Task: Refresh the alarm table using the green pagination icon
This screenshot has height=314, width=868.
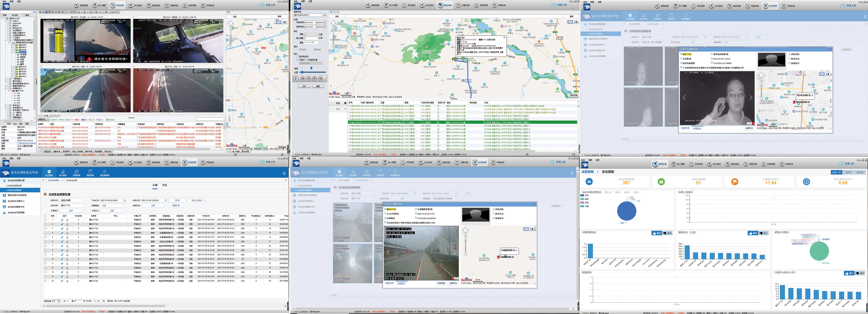Action: click(103, 301)
